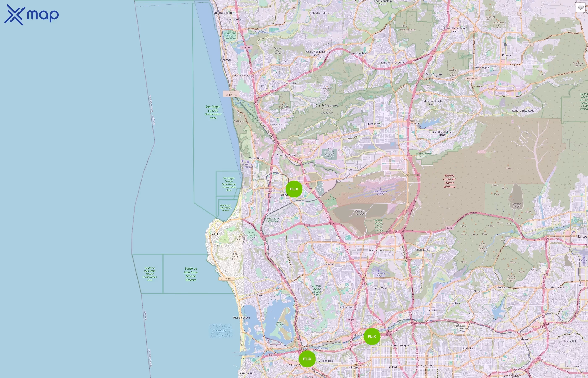Click the Santee label
Image resolution: width=588 pixels, height=378 pixels.
582,236
